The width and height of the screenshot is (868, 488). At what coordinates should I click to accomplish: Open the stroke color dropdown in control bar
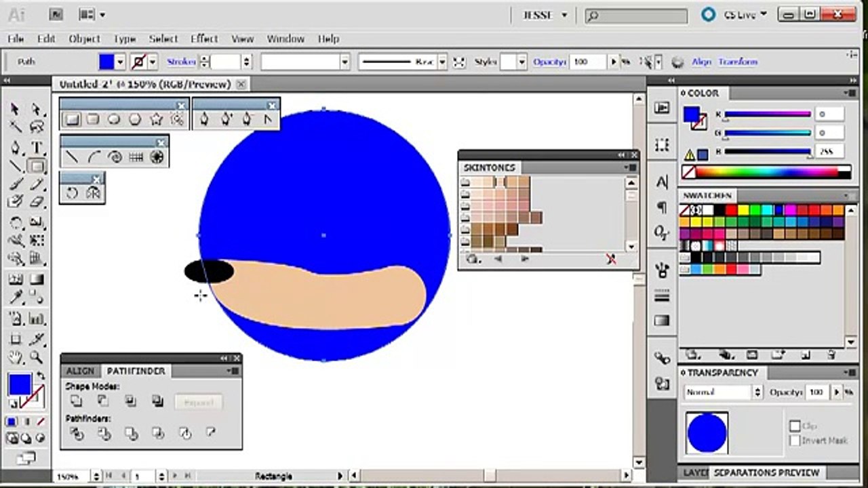click(153, 62)
